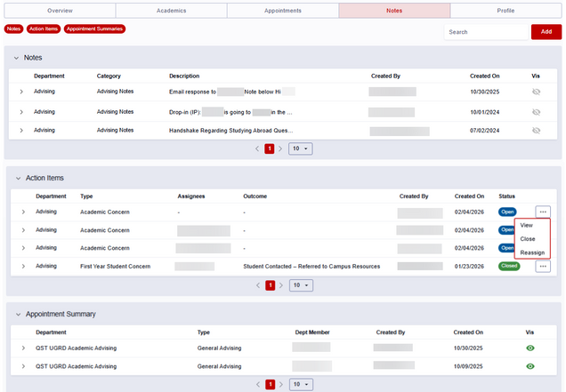Toggle eye icon for 10/30/2025 appointment summary
Image resolution: width=566 pixels, height=392 pixels.
(x=530, y=348)
